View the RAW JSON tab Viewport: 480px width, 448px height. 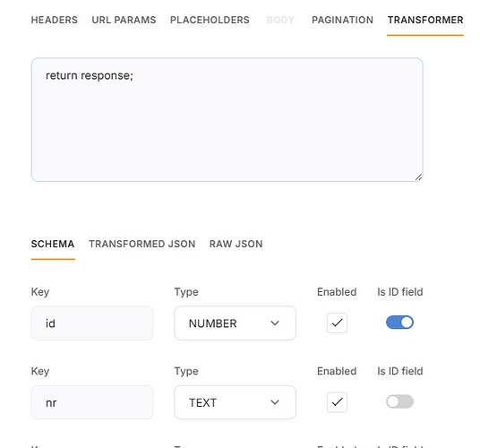(236, 244)
